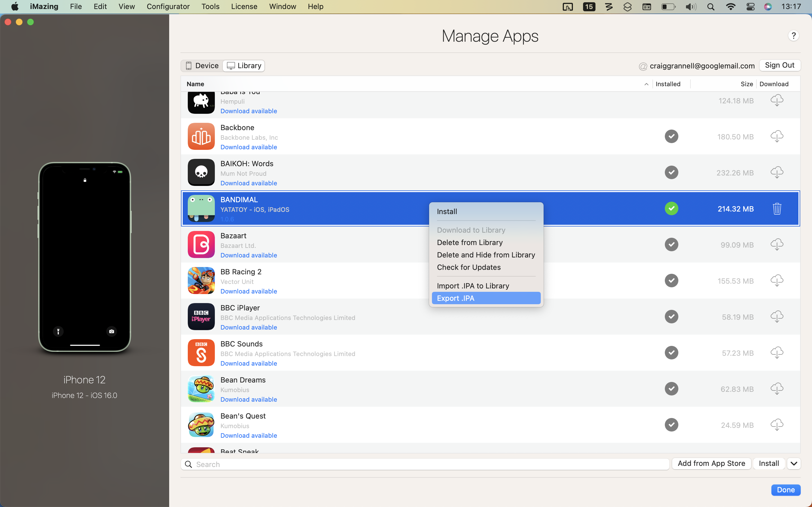Open the Configurator menu
The height and width of the screenshot is (507, 812).
pyautogui.click(x=168, y=7)
